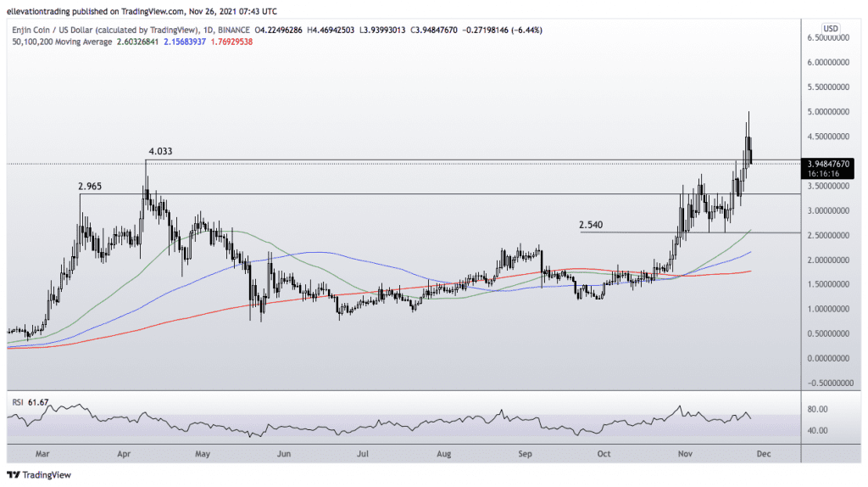This screenshot has height=487, width=868.
Task: Click the green MA value 2.60326841
Action: pyautogui.click(x=138, y=42)
